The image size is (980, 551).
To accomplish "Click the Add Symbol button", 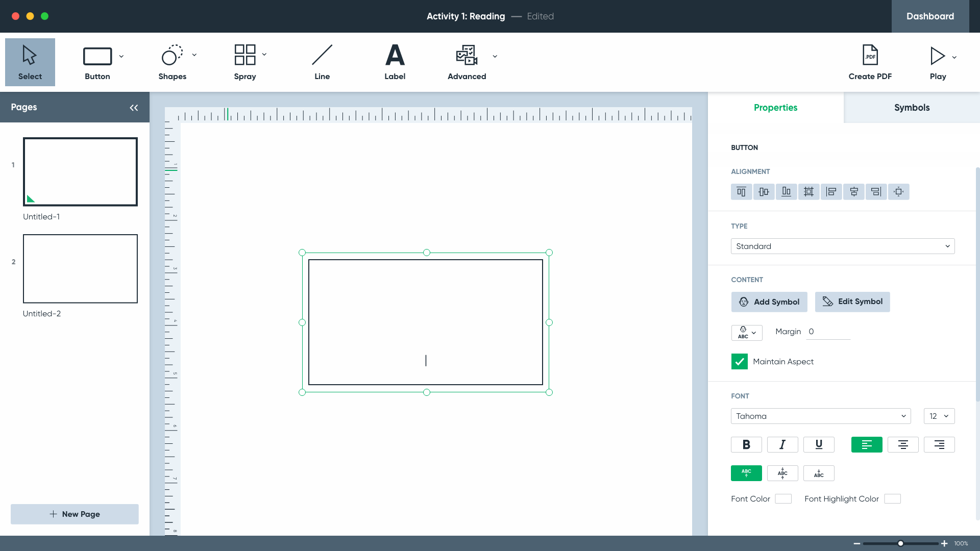I will 769,302.
